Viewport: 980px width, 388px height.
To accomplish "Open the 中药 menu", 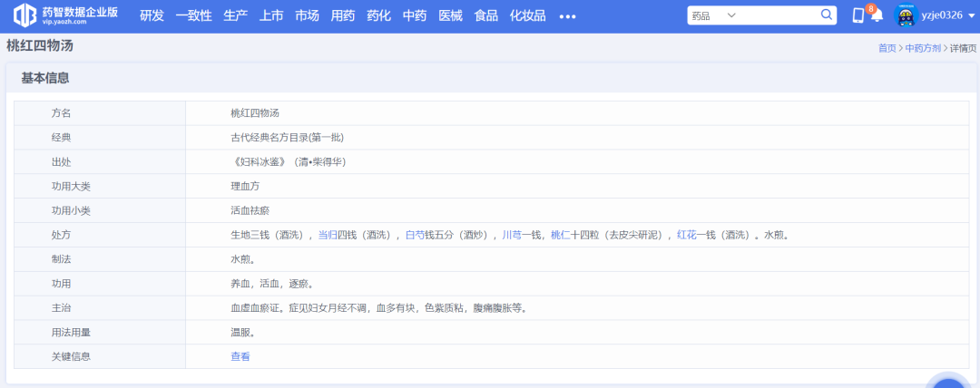I will point(415,16).
